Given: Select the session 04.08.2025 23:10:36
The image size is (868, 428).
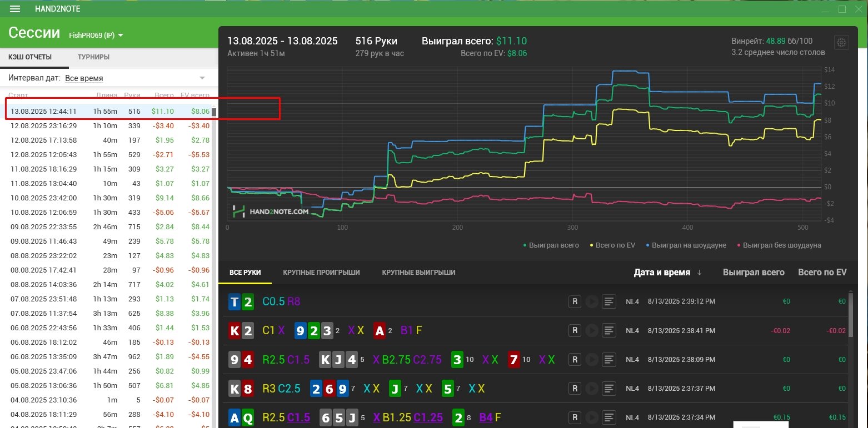Looking at the screenshot, I should click(109, 400).
